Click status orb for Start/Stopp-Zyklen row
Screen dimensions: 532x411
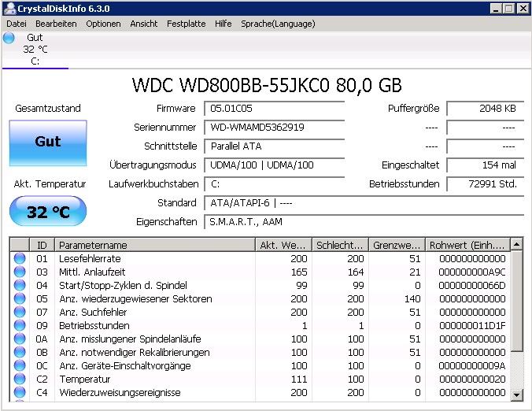[x=20, y=286]
